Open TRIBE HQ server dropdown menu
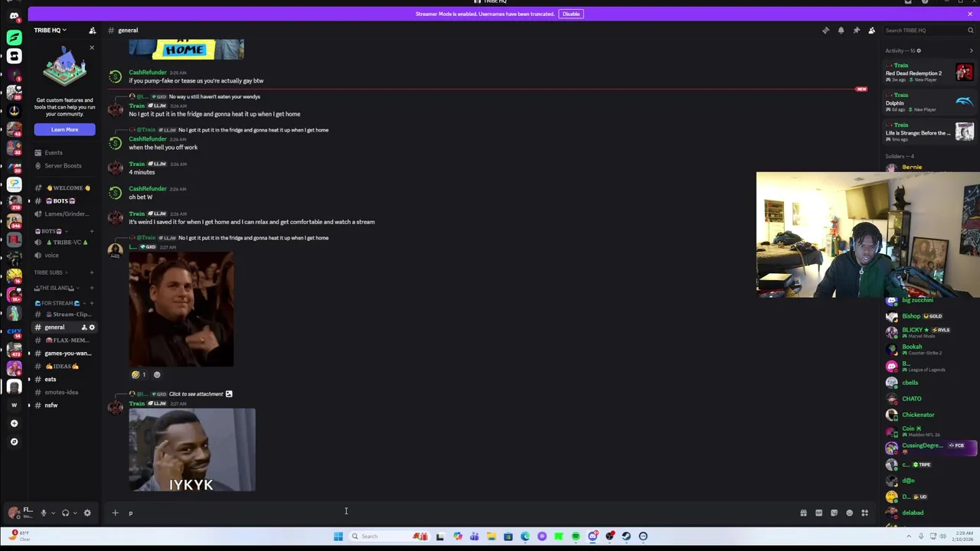The width and height of the screenshot is (980, 551). tap(50, 31)
